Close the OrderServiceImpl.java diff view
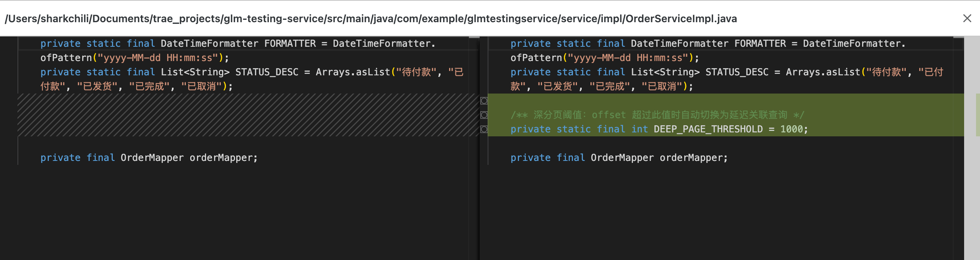 (x=967, y=18)
